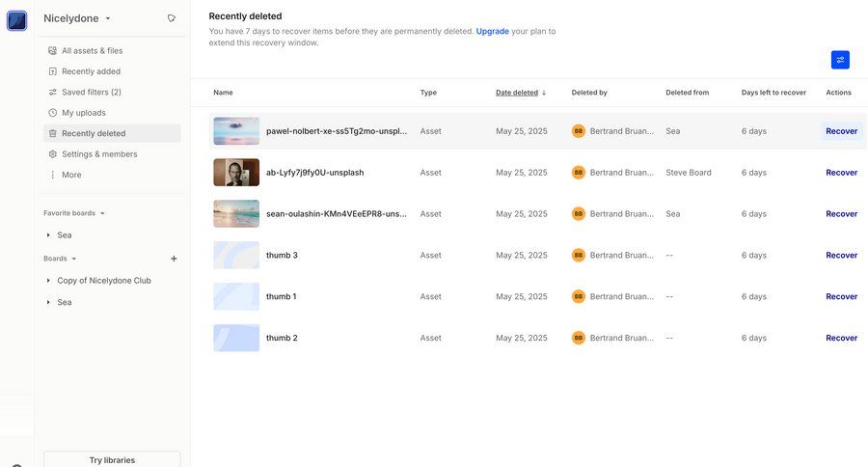This screenshot has width=868, height=467.
Task: Add a new board with plus icon
Action: pos(174,259)
